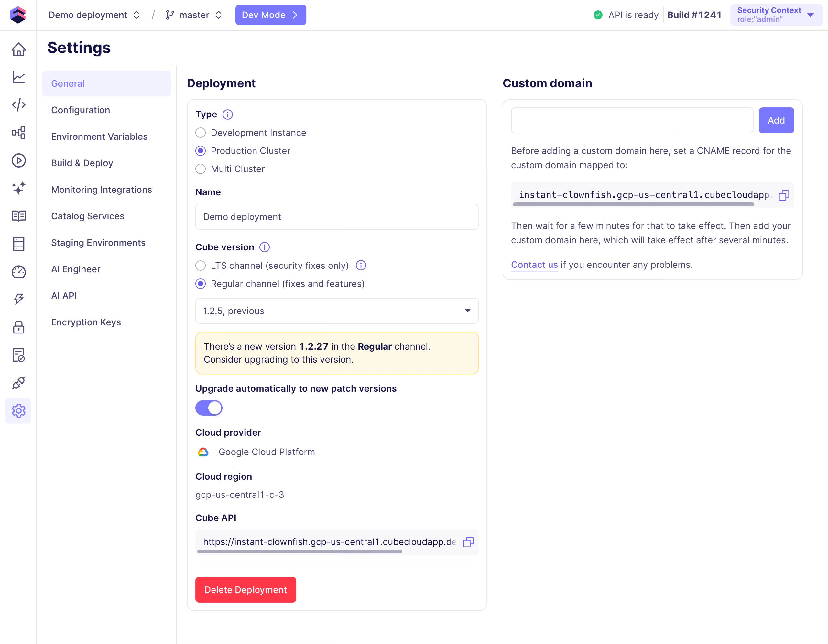Viewport: 828px width, 644px height.
Task: Switch to Build & Deploy settings
Action: point(82,163)
